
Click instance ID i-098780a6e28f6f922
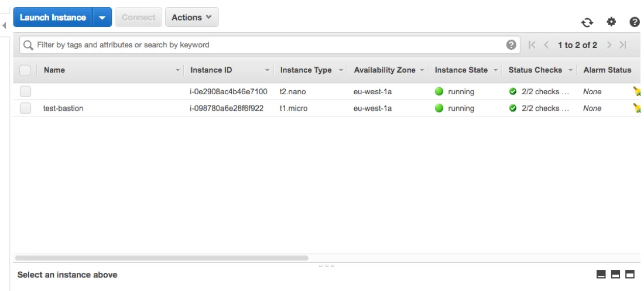point(227,108)
